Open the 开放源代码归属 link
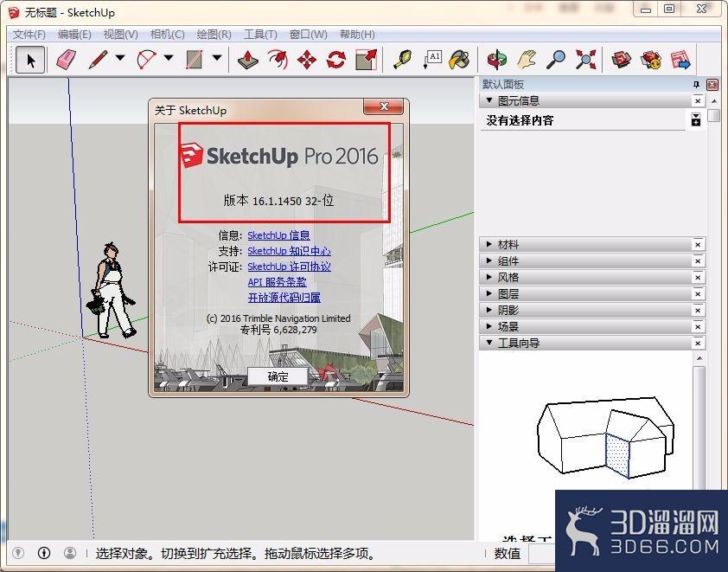The image size is (728, 572). [284, 298]
